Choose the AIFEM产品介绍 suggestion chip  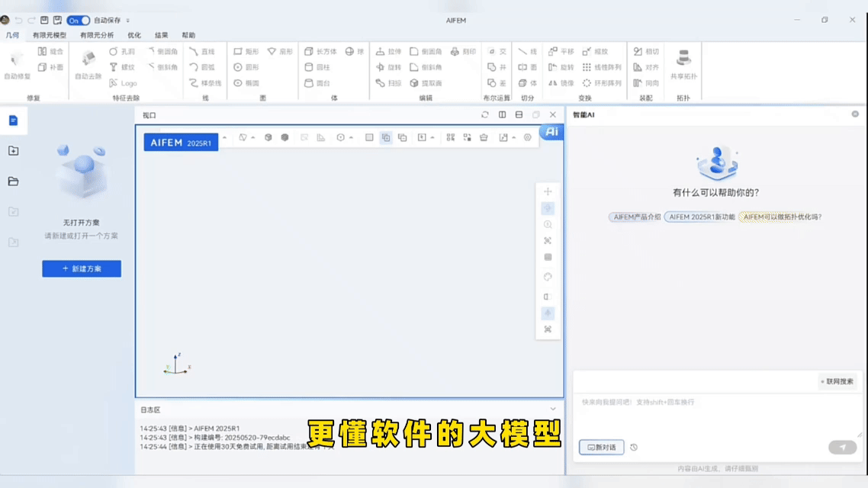(637, 217)
